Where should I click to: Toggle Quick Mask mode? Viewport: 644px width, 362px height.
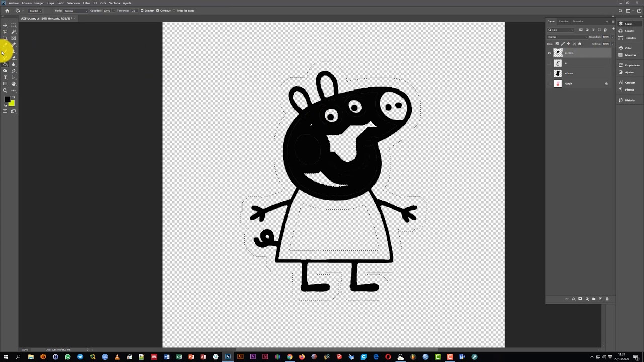pos(5,111)
